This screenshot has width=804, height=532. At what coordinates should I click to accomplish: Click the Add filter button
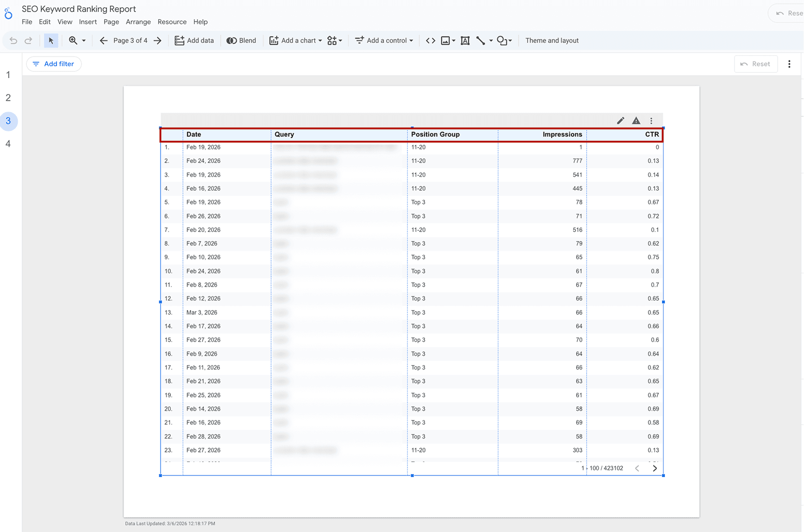pyautogui.click(x=54, y=63)
